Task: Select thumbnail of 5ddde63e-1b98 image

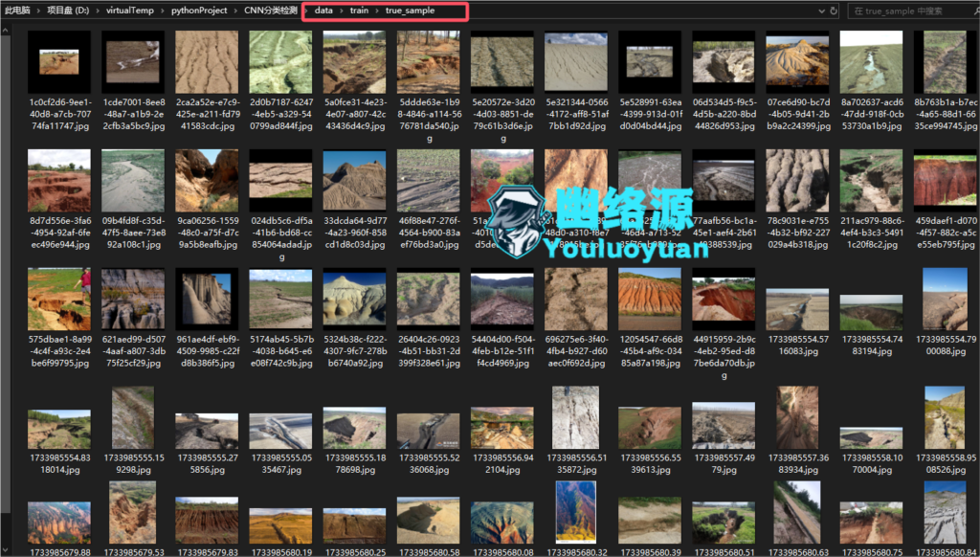Action: (428, 62)
